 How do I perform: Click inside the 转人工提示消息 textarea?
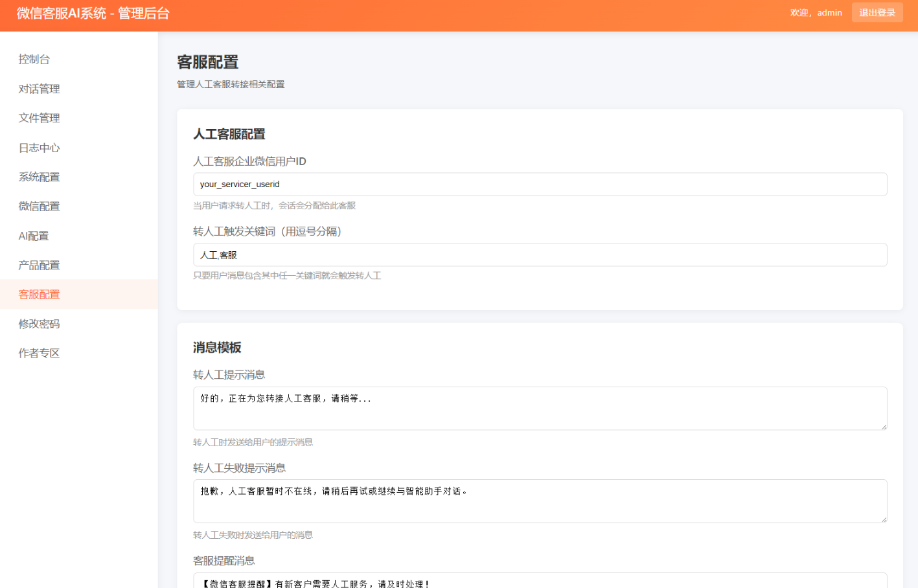tap(540, 409)
